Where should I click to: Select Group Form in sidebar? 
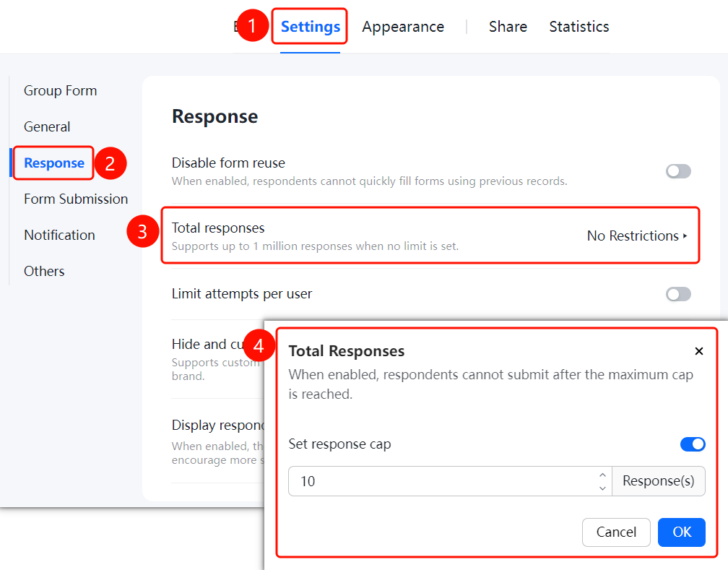pyautogui.click(x=61, y=90)
